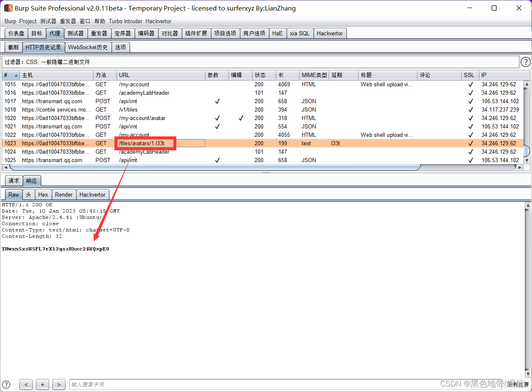Open the WebSocket历史 sub-tab
The image size is (532, 392).
tap(88, 47)
